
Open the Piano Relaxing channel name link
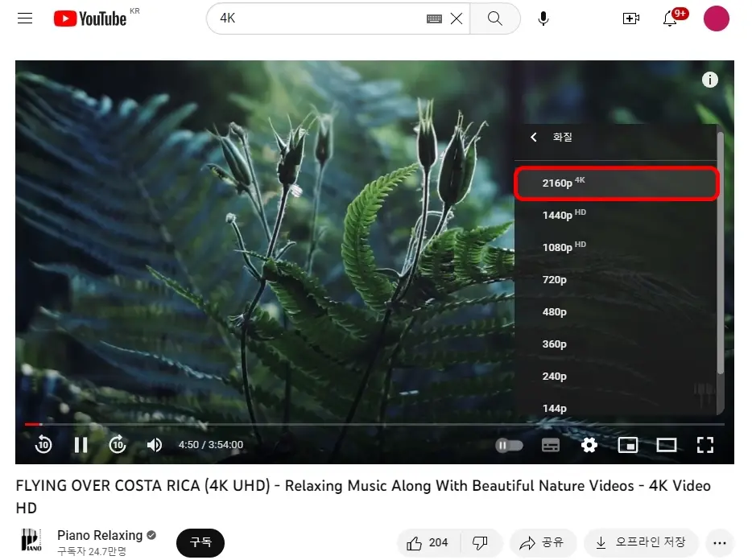pos(100,535)
